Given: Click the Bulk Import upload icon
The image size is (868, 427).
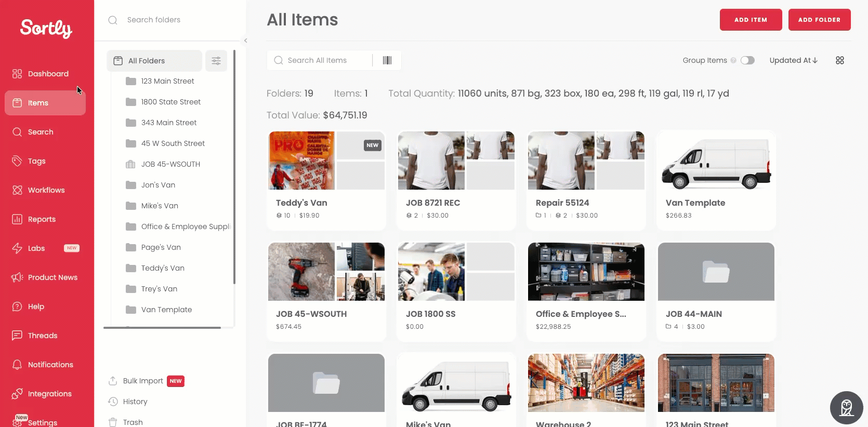Looking at the screenshot, I should (113, 381).
